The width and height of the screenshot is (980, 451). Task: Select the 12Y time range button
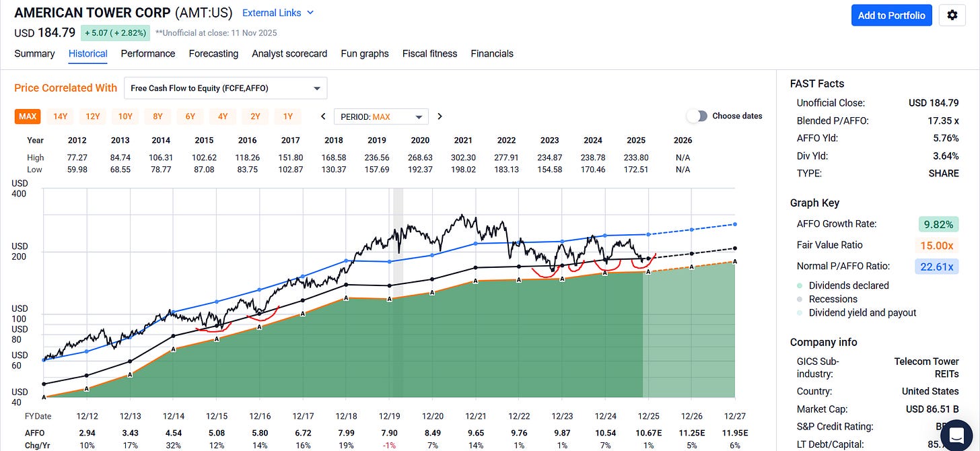[x=92, y=116]
